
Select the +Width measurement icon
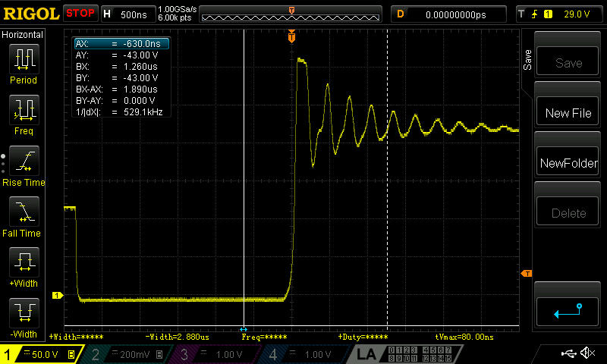point(24,262)
